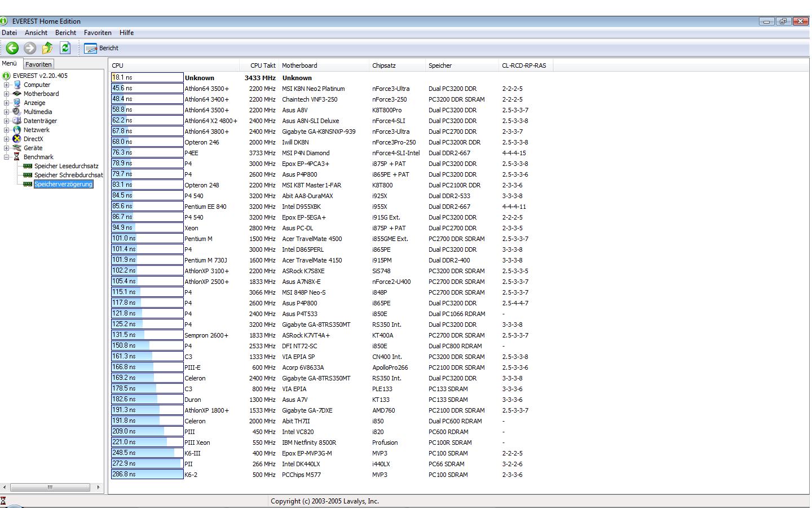Collapse the Benchmark tree node
This screenshot has height=508, width=812.
(x=7, y=157)
